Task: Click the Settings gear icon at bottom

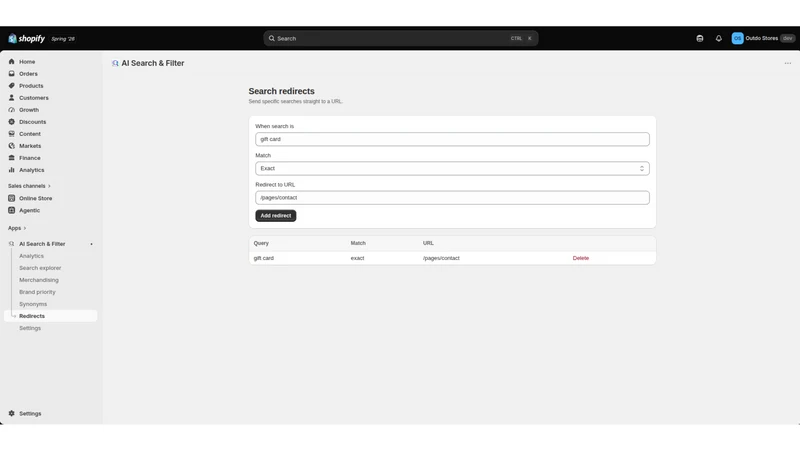Action: pyautogui.click(x=12, y=413)
